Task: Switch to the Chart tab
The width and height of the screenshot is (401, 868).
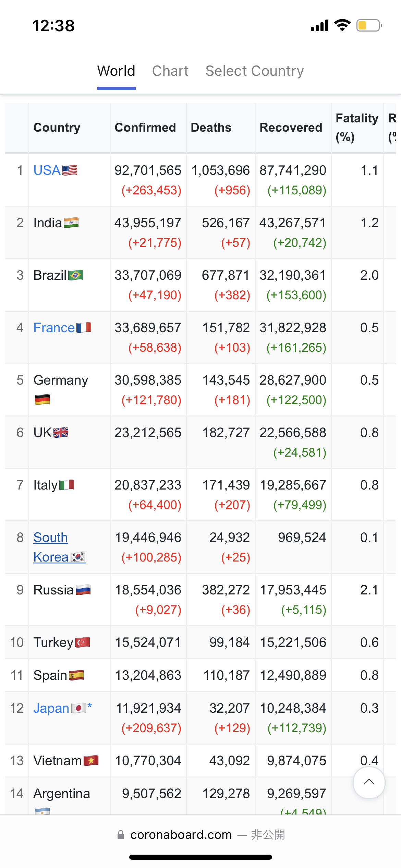Action: tap(170, 71)
